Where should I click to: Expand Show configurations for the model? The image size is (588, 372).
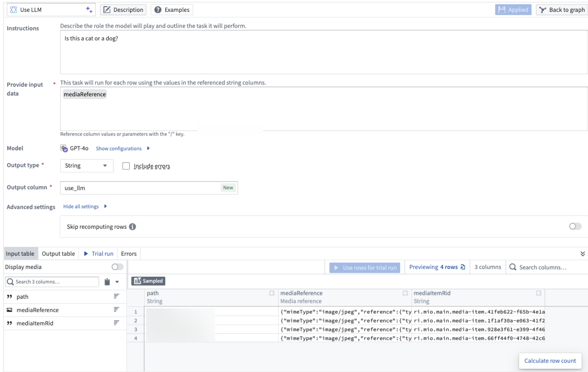click(123, 149)
